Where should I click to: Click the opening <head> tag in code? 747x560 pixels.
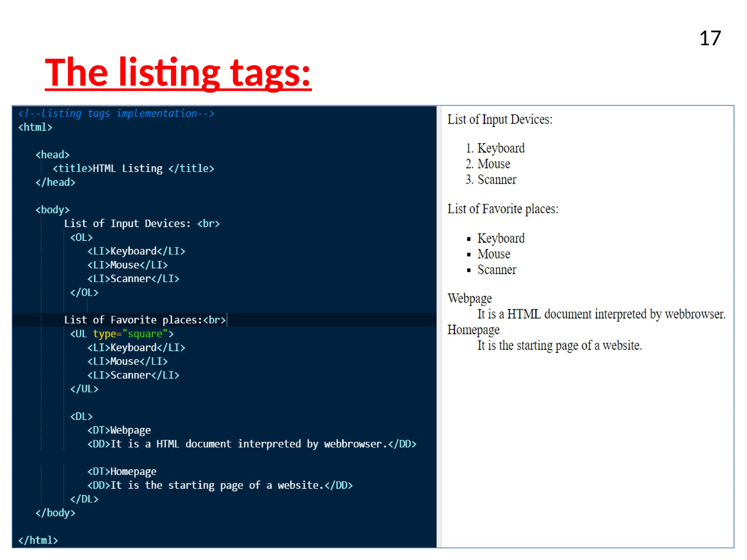[52, 155]
